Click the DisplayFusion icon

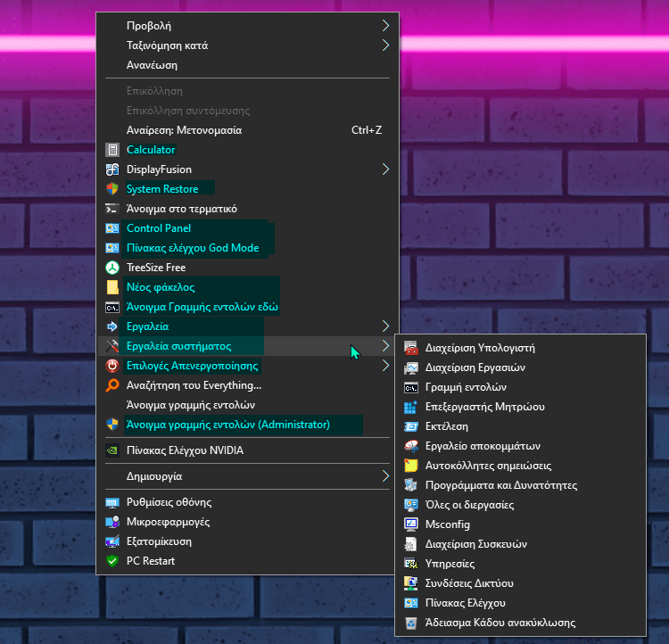click(112, 169)
